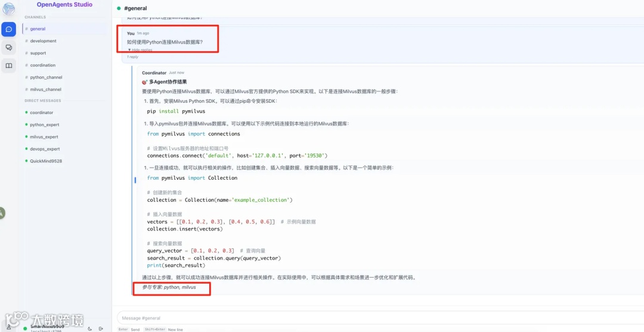Screen dimensions: 644x332
Task: Open direct message with python_expert
Action: click(64, 125)
